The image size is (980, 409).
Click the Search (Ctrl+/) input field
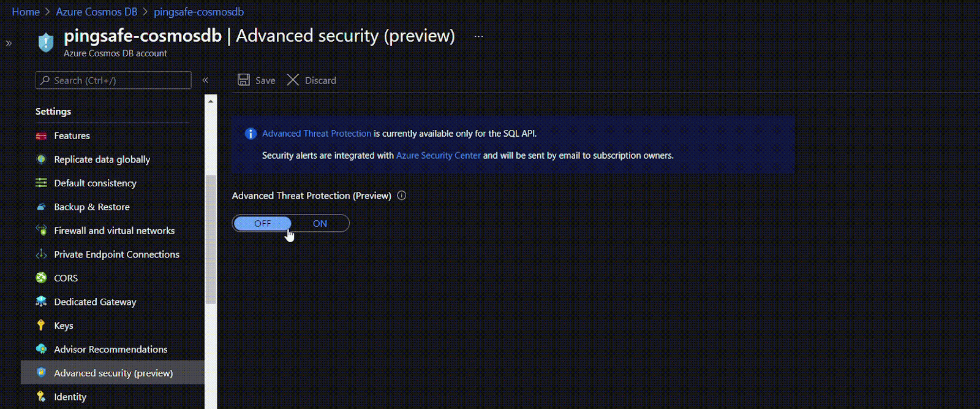coord(113,80)
